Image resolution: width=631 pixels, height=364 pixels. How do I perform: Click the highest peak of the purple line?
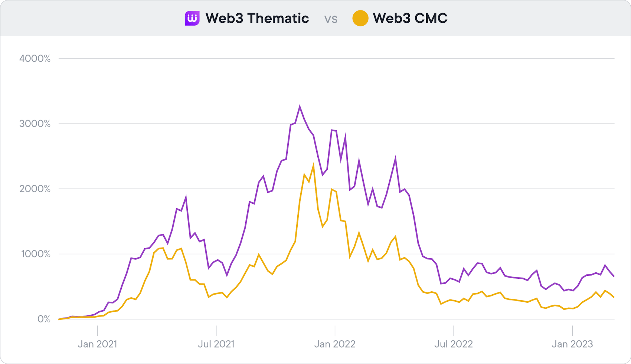click(x=300, y=107)
